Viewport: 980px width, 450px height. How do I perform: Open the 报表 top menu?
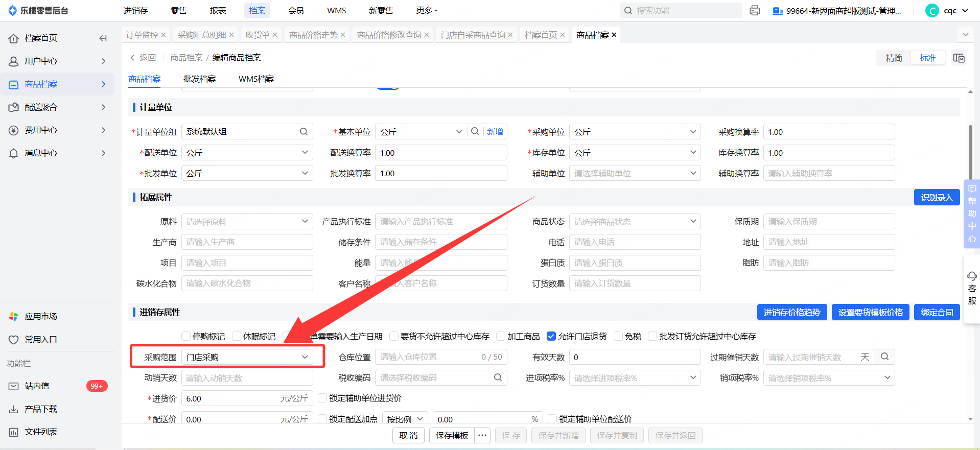[x=218, y=11]
